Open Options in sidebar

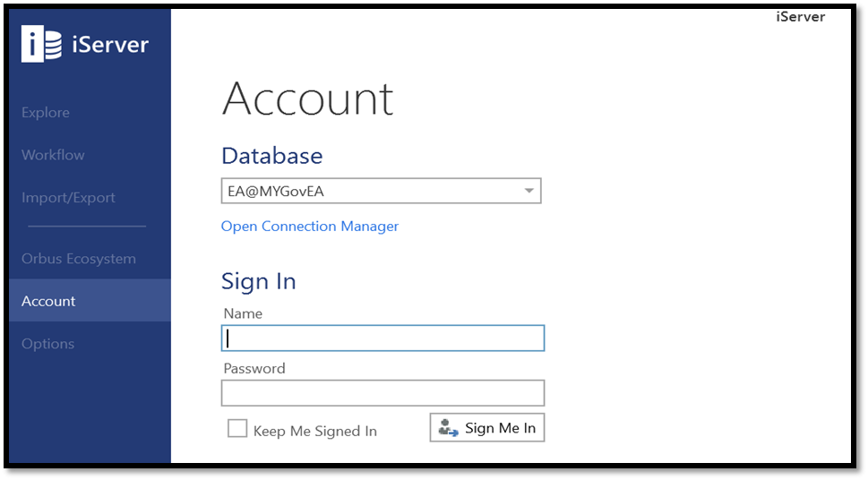47,344
